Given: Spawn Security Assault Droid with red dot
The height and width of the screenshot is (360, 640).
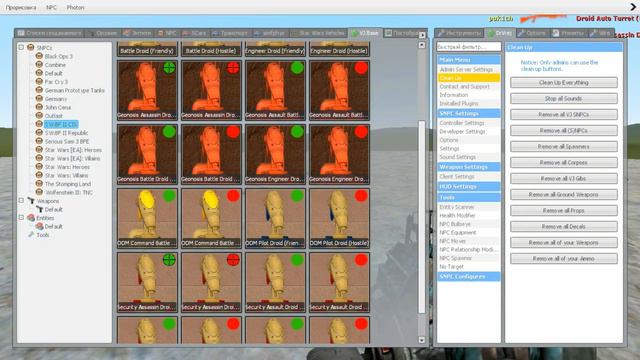Looking at the screenshot, I should [339, 282].
